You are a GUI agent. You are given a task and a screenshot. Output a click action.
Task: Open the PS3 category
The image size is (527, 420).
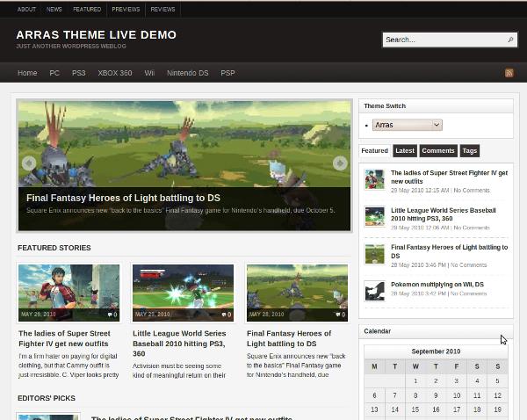(79, 73)
